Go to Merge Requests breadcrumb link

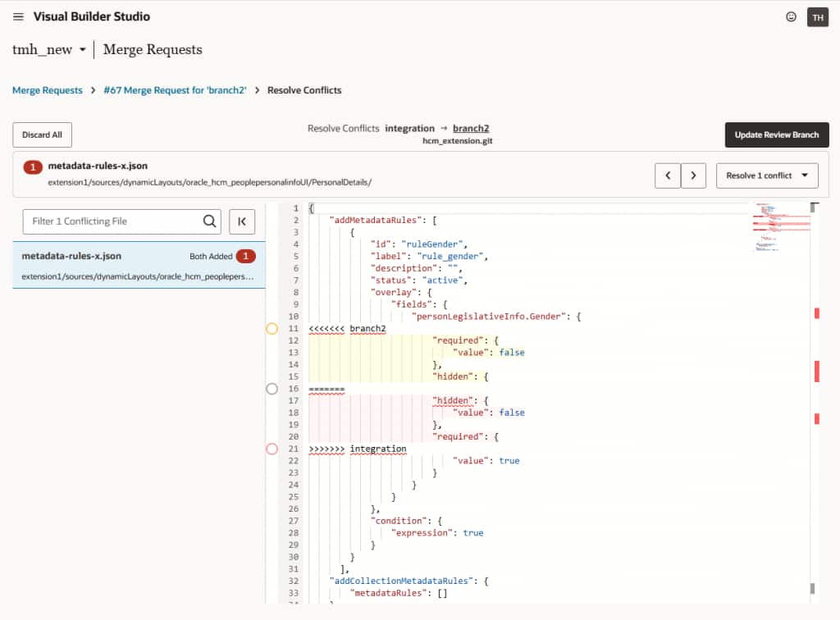click(47, 90)
